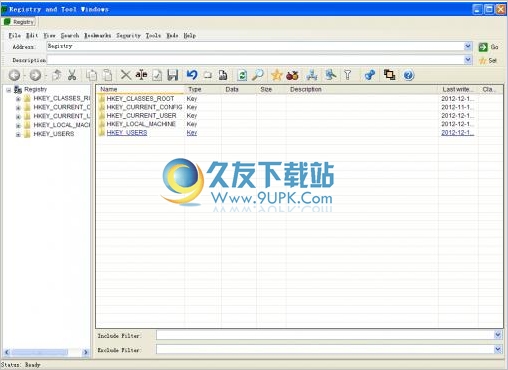The image size is (508, 370).
Task: Click the edit document icon beside Rename
Action: pos(157,75)
